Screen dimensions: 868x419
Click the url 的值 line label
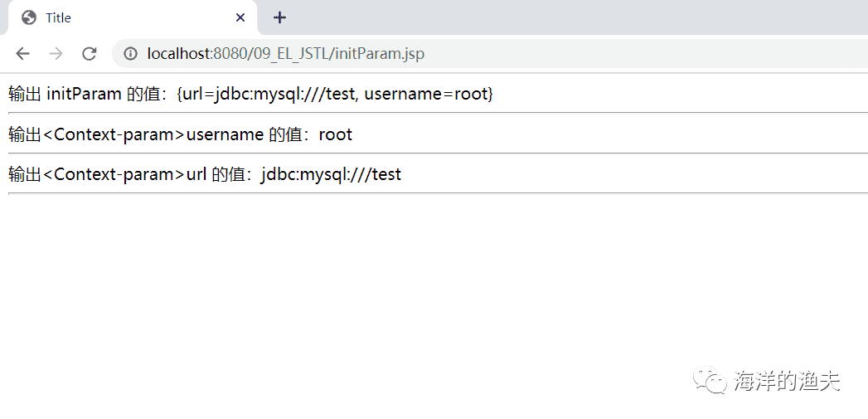[131, 174]
